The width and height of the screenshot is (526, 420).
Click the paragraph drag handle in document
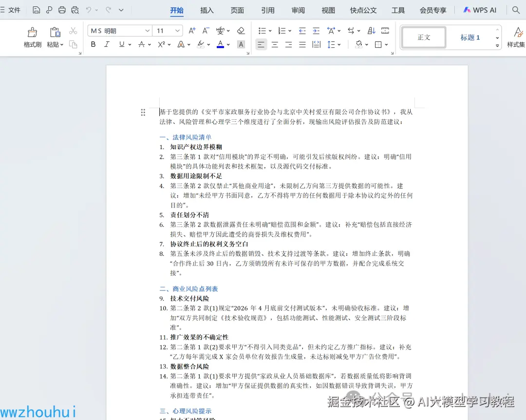(x=143, y=112)
